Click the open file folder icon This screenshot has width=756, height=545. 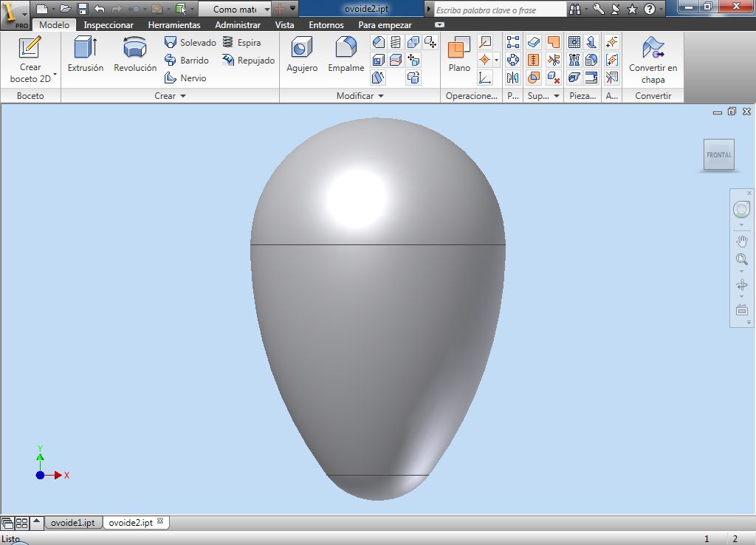point(66,9)
